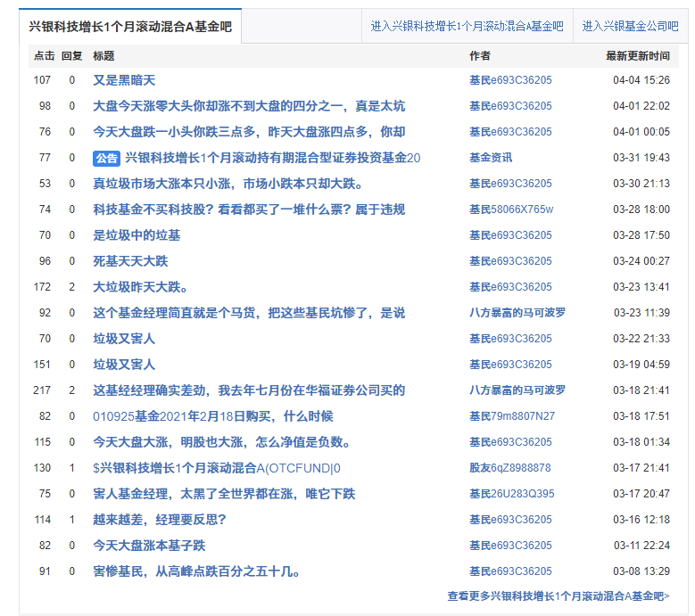
Task: Open author 基民e693C36205 on 03-16 12:18 row
Action: 510,520
